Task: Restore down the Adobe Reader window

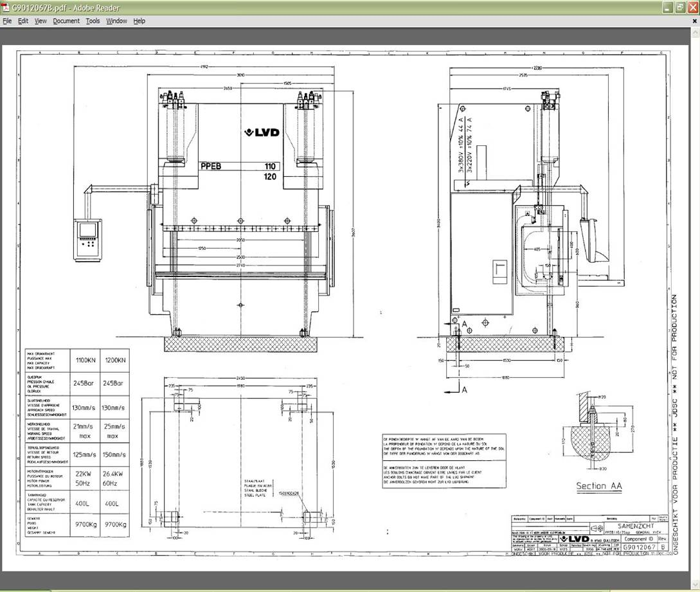Action: click(x=679, y=8)
